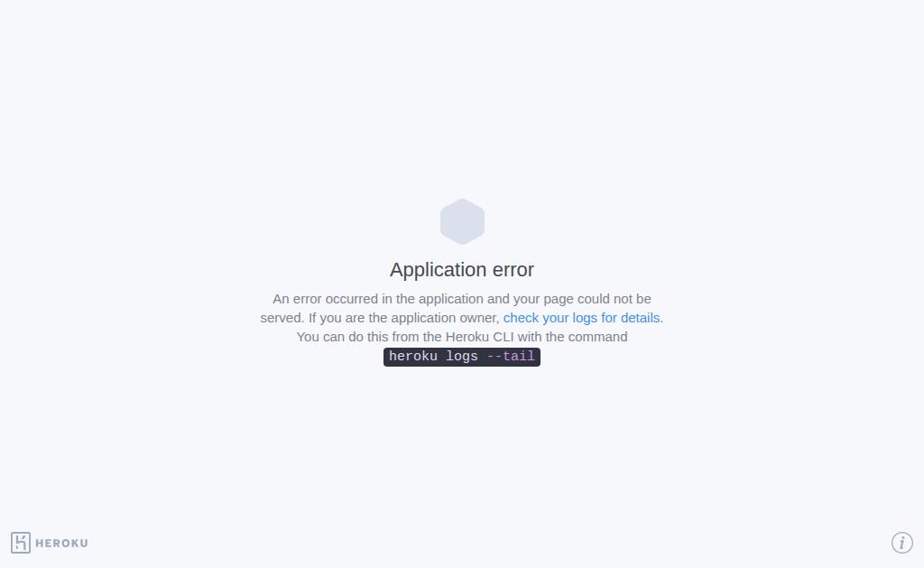Click the Application error heading
This screenshot has height=568, width=924.
(x=462, y=269)
